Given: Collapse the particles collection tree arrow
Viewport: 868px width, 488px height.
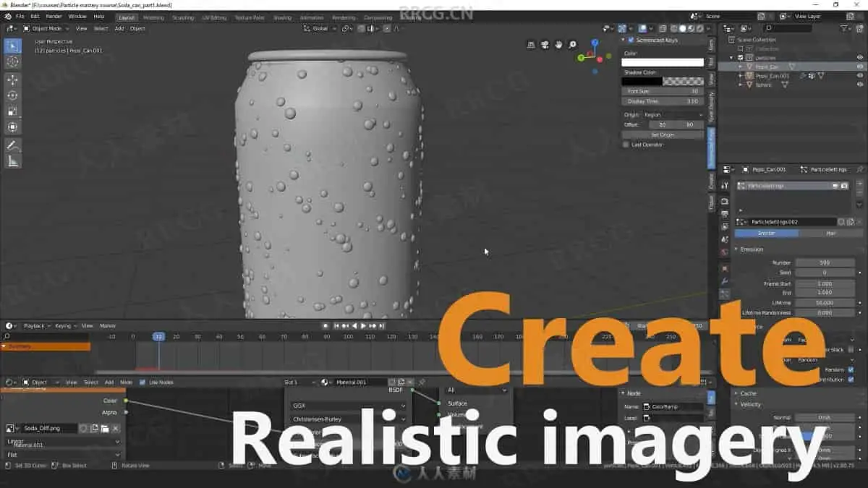Looking at the screenshot, I should point(731,57).
